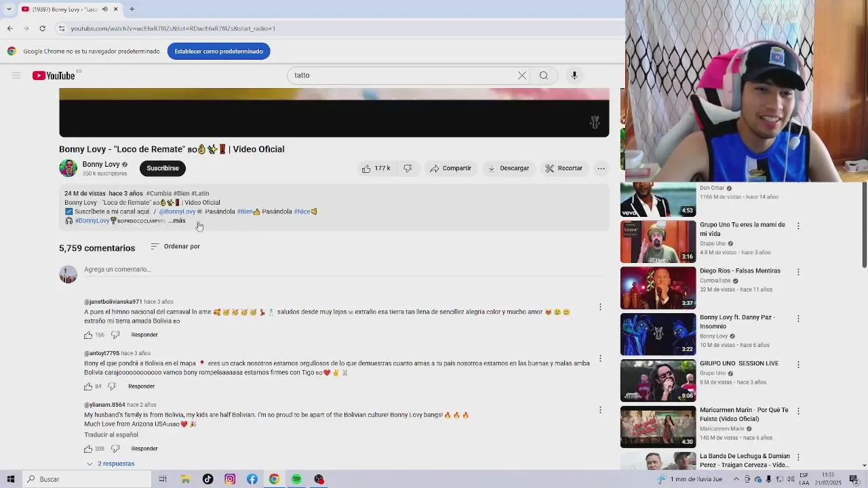Click Windows taskbar Buscar search box

coord(86,479)
